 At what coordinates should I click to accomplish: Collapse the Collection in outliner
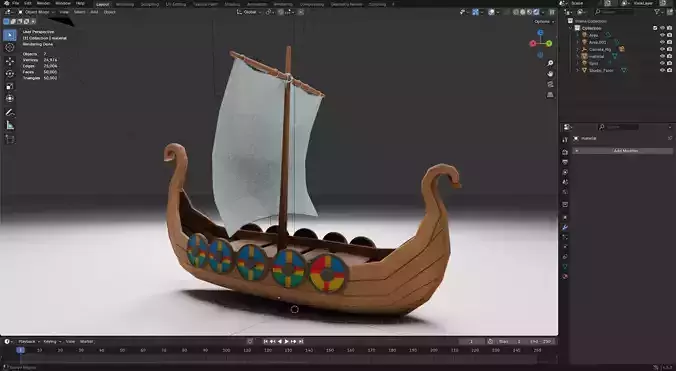coord(571,28)
